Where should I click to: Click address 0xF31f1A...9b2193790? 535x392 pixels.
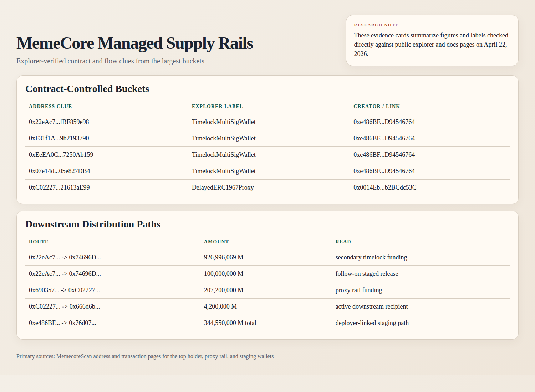59,138
